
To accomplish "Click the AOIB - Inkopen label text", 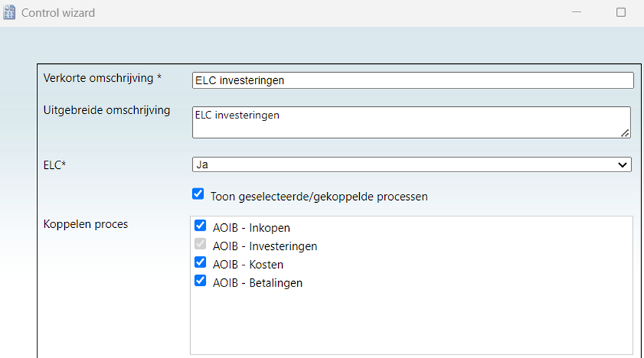I will (251, 228).
